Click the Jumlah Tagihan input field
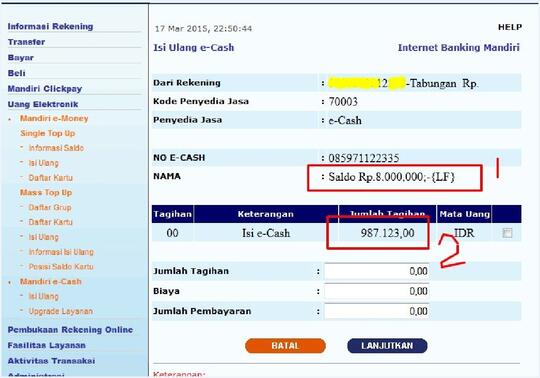 pos(376,271)
